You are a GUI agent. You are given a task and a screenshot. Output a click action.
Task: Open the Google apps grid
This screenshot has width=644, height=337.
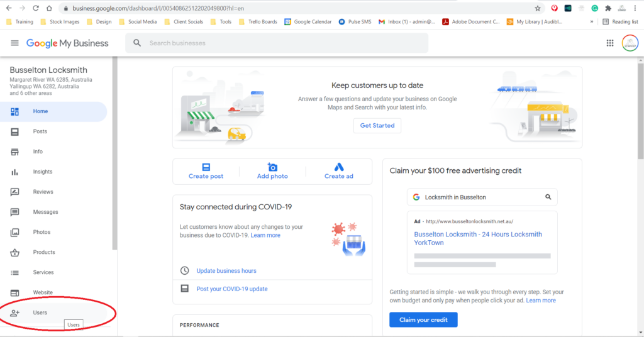[610, 43]
